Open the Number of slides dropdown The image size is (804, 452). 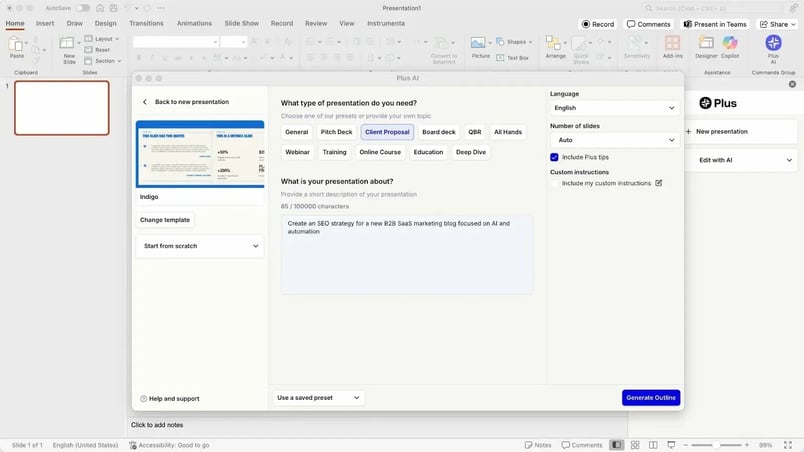pyautogui.click(x=614, y=140)
